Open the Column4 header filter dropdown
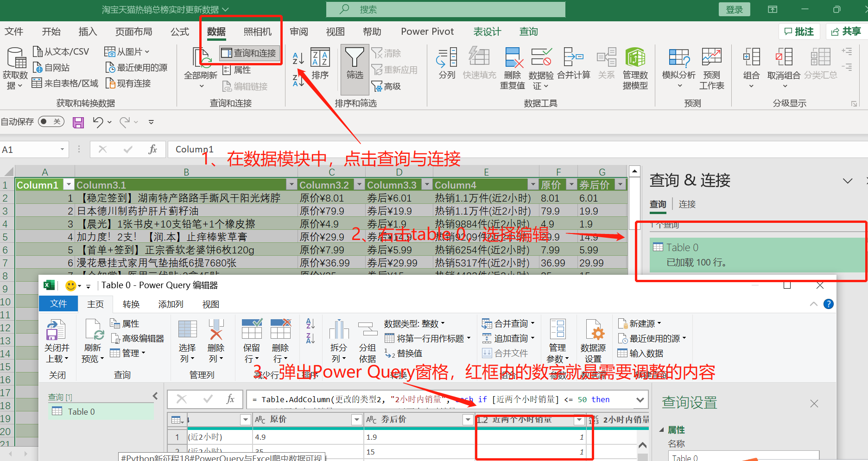 [x=533, y=185]
